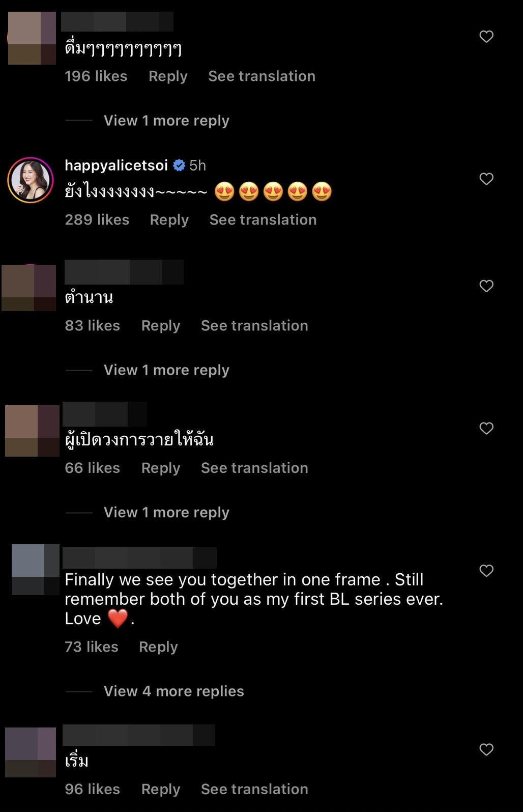See translation of the เริ่ม comment

point(254,789)
